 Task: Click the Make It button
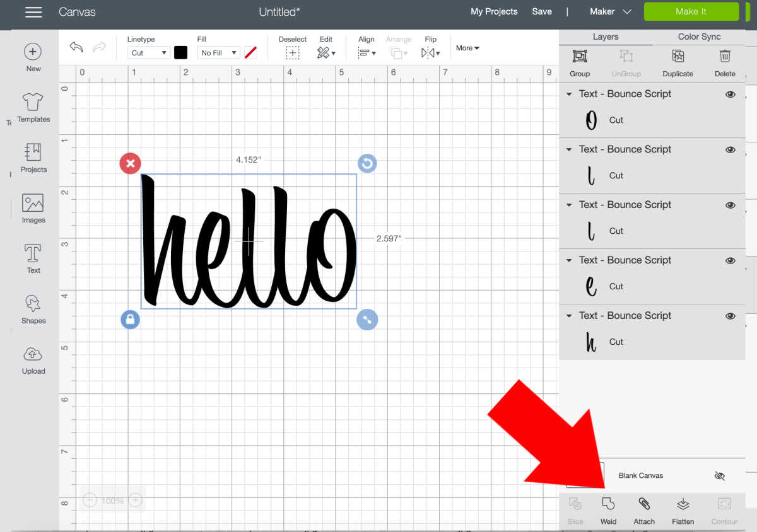click(691, 11)
